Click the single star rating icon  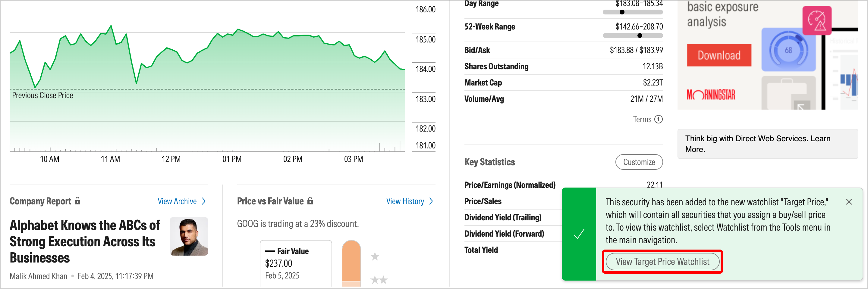click(x=375, y=257)
